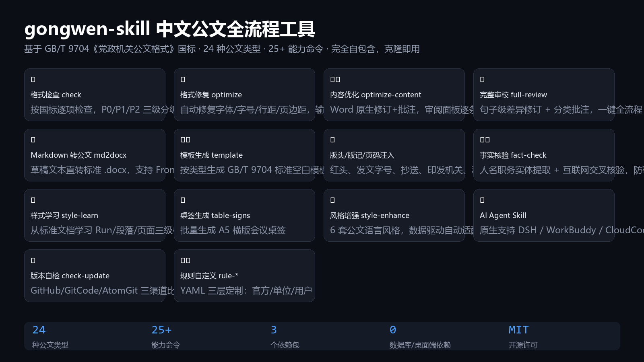Click the icon above 格式修复 optimize
Image resolution: width=644 pixels, height=362 pixels.
pyautogui.click(x=183, y=80)
